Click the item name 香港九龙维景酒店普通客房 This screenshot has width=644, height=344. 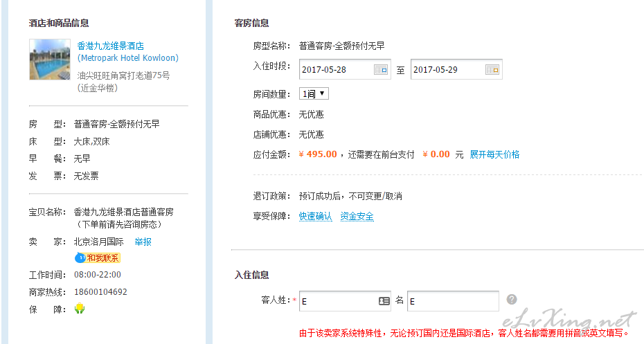coord(124,212)
